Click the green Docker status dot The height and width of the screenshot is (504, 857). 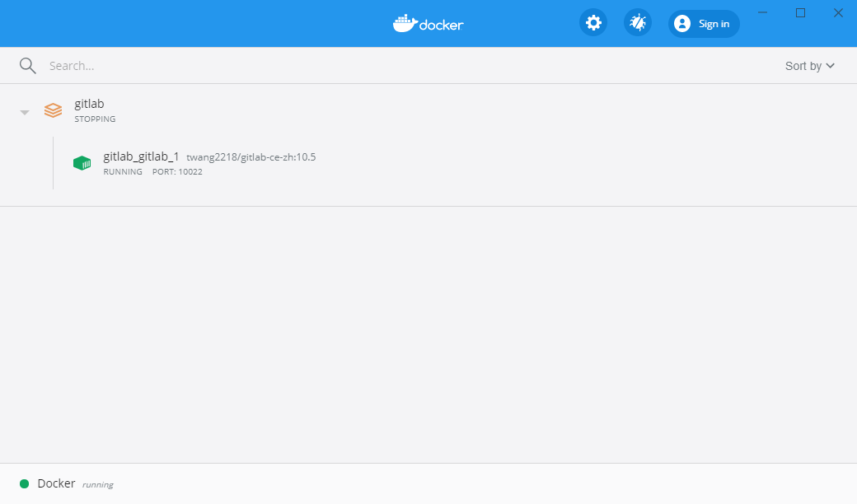pyautogui.click(x=25, y=483)
